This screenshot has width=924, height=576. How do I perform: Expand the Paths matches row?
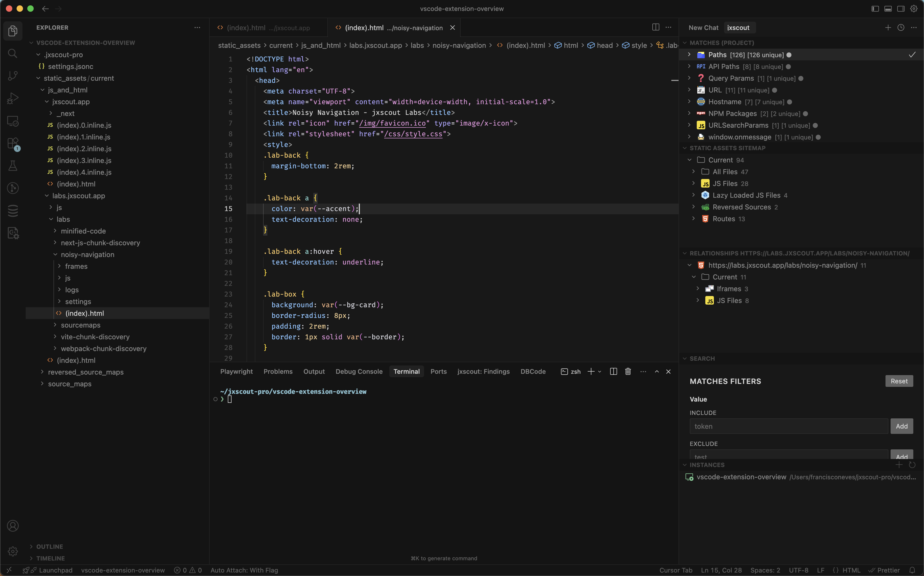(689, 55)
